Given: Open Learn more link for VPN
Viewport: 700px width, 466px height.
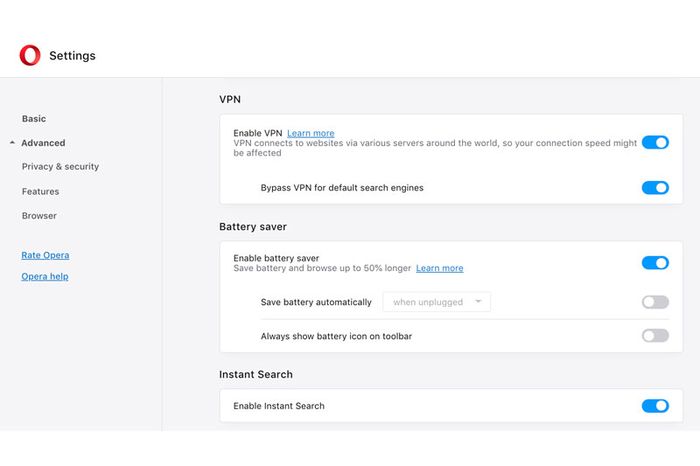Looking at the screenshot, I should [311, 133].
